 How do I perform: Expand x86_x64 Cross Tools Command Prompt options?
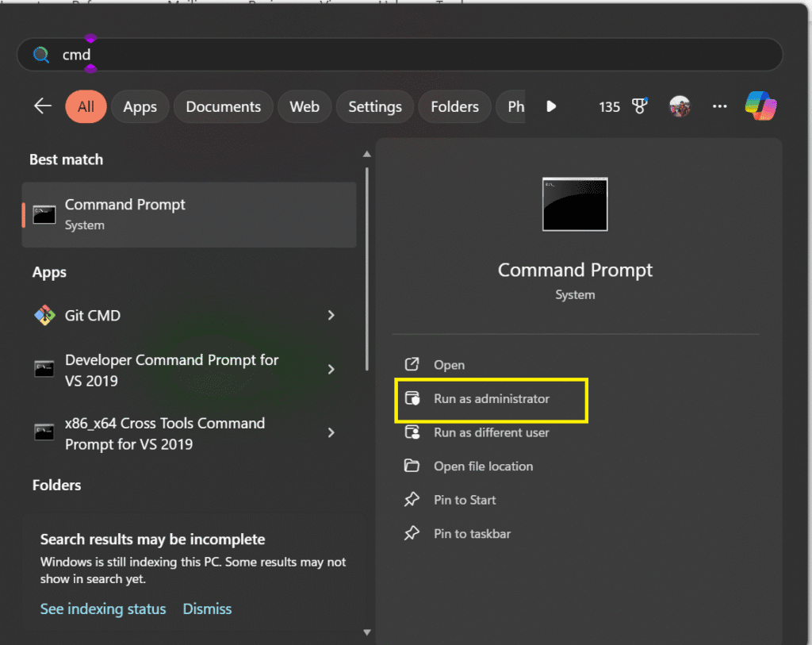331,432
